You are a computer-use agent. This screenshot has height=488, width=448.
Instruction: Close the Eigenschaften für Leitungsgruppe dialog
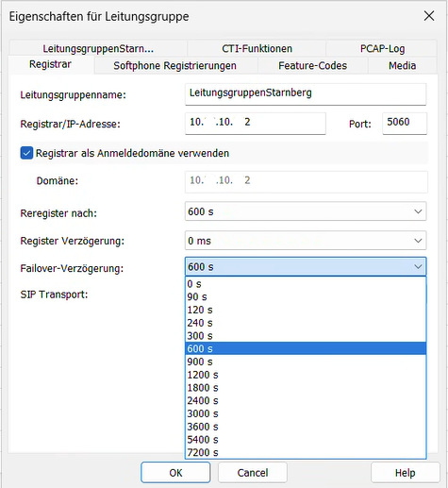click(429, 16)
